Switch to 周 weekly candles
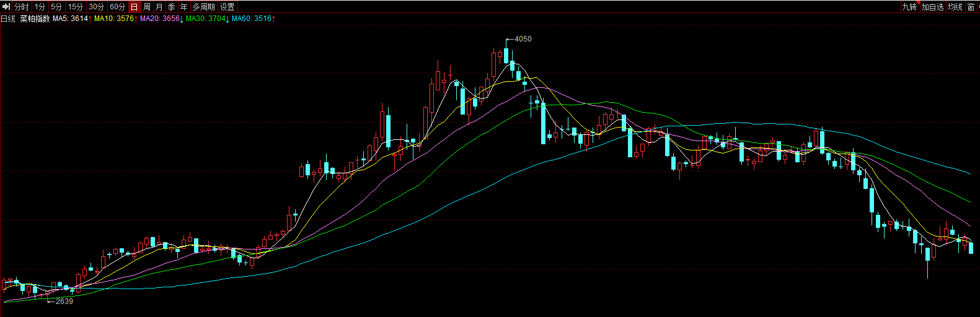The image size is (980, 317). click(147, 7)
